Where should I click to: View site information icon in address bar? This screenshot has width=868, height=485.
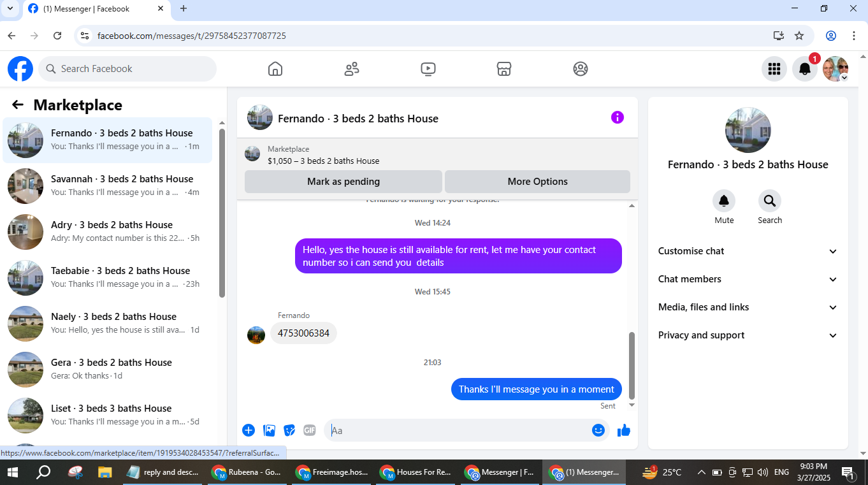point(84,36)
